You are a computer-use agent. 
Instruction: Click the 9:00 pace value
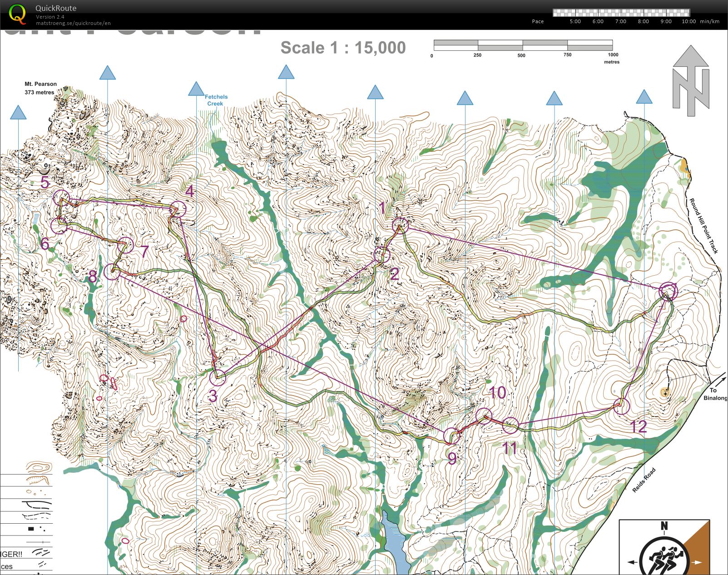[666, 21]
